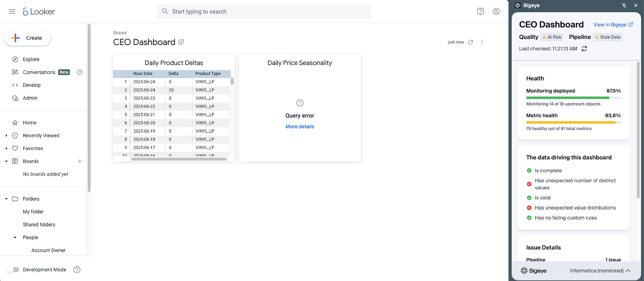
Task: Collapse the Folders section
Action: [6, 199]
